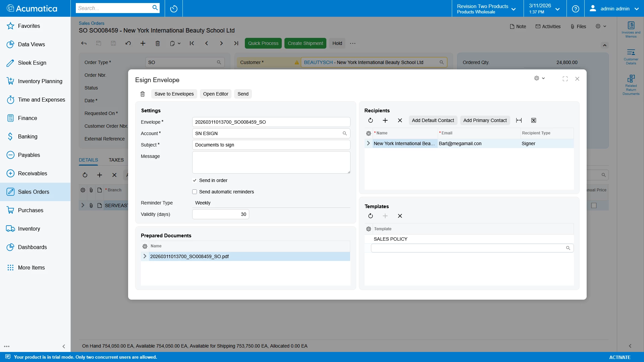
Task: Toggle the Send in order checkbox
Action: [195, 180]
